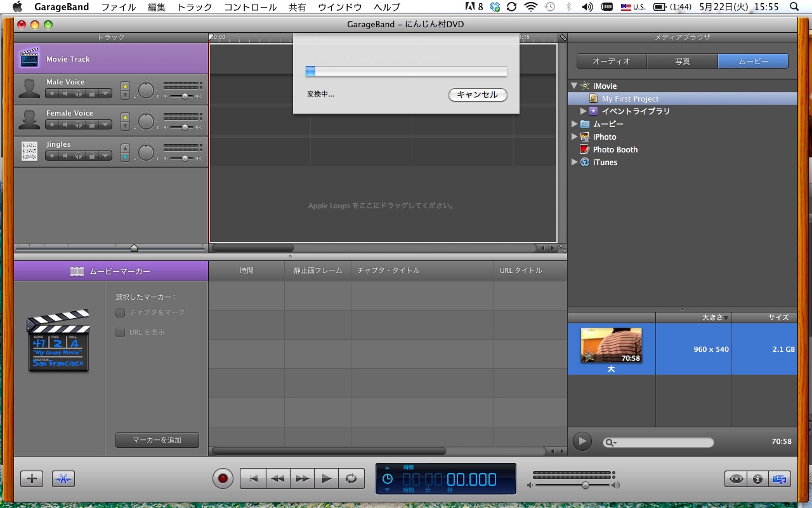Click the transport play button

coord(326,479)
